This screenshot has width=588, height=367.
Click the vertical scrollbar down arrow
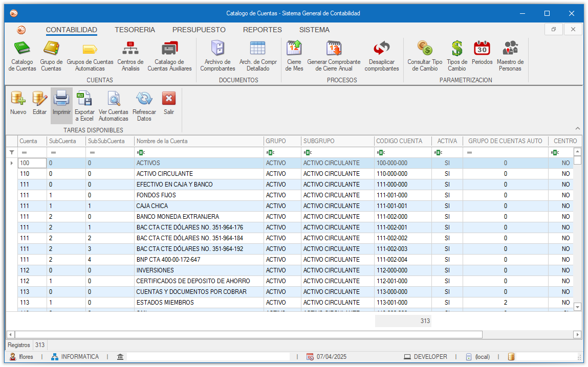tap(577, 307)
